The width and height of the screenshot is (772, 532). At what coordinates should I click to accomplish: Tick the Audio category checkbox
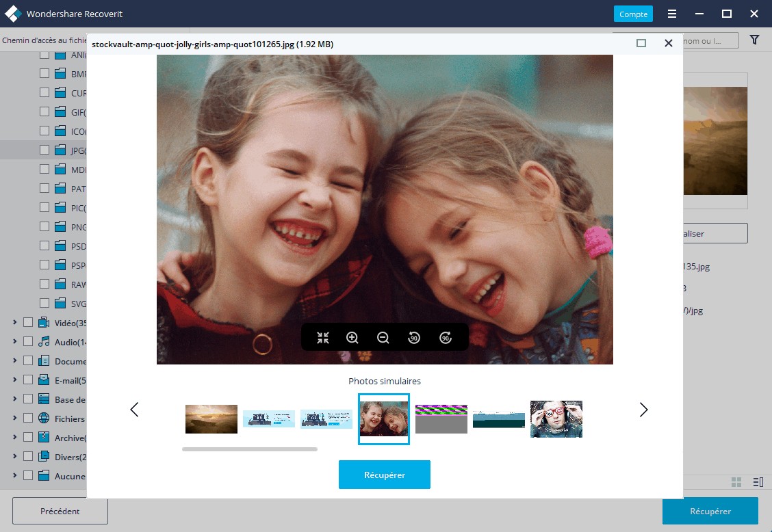coord(28,341)
